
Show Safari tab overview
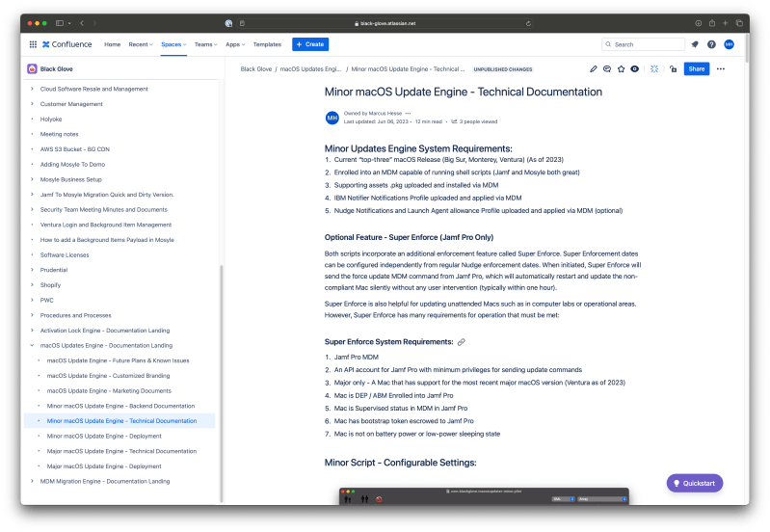(738, 23)
